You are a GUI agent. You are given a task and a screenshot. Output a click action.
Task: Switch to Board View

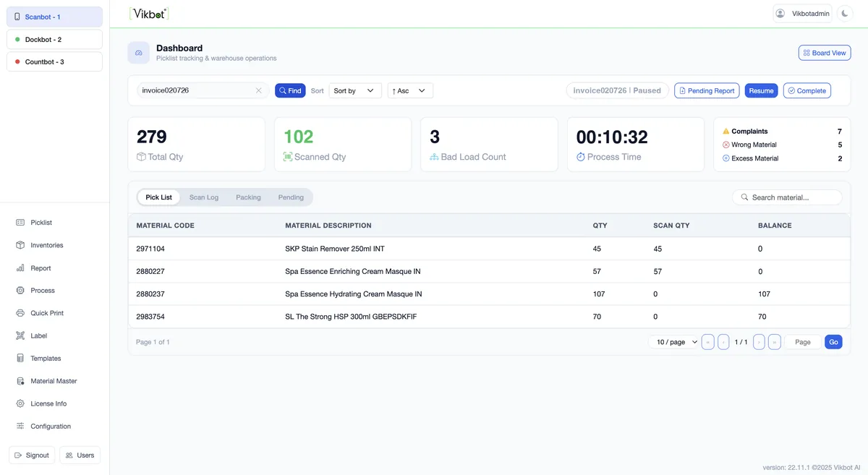click(x=825, y=53)
